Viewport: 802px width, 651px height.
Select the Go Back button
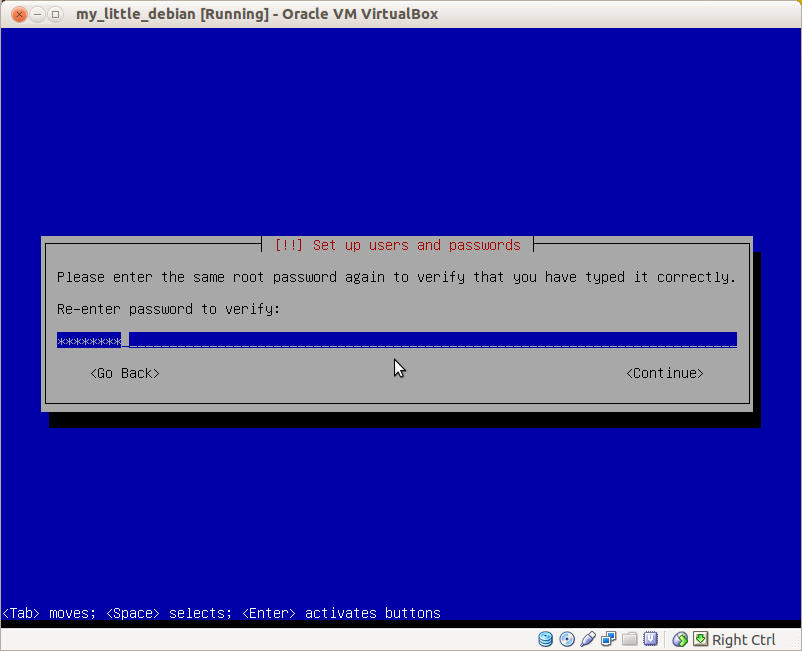tap(125, 374)
